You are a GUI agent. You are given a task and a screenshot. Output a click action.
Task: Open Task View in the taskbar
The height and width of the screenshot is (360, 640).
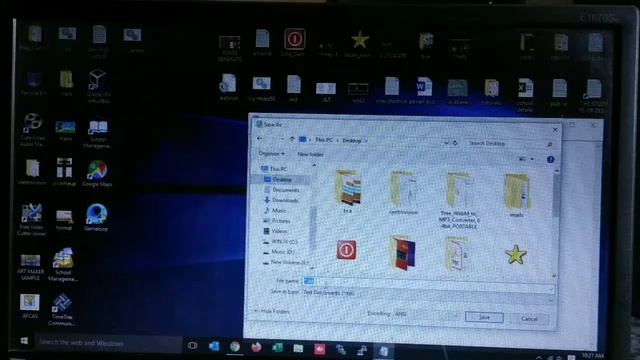192,346
